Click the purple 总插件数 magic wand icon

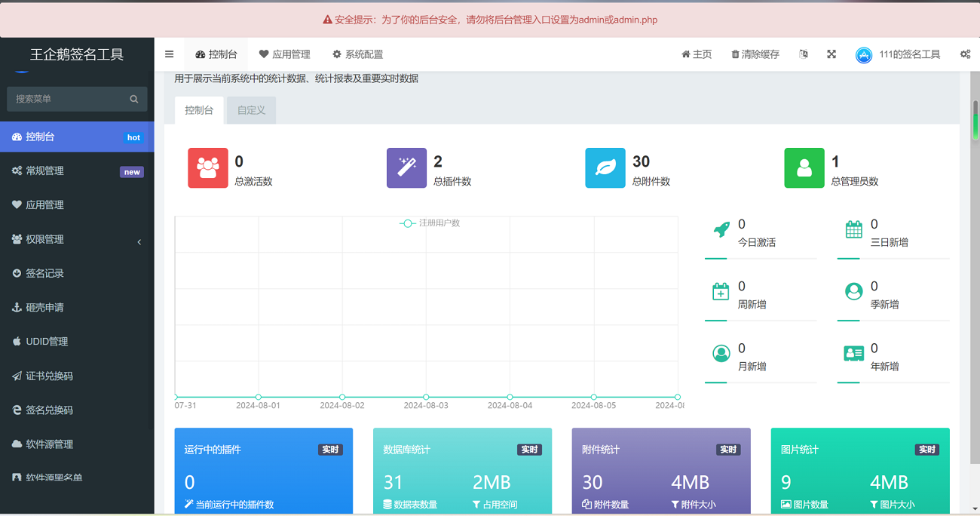click(406, 167)
